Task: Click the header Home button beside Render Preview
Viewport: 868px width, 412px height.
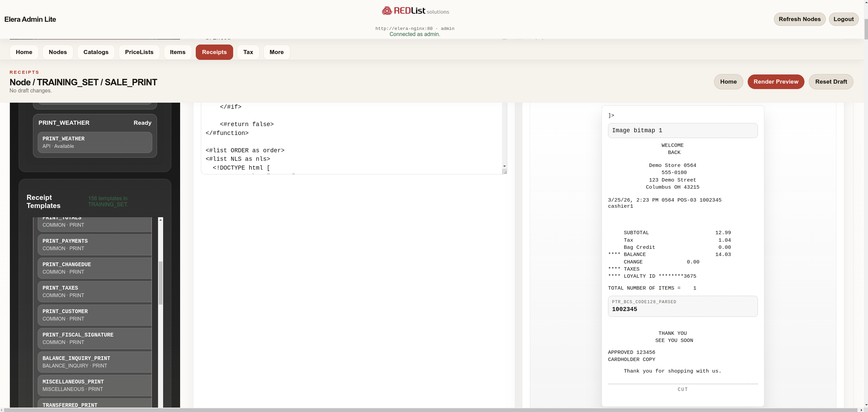Action: [x=728, y=82]
